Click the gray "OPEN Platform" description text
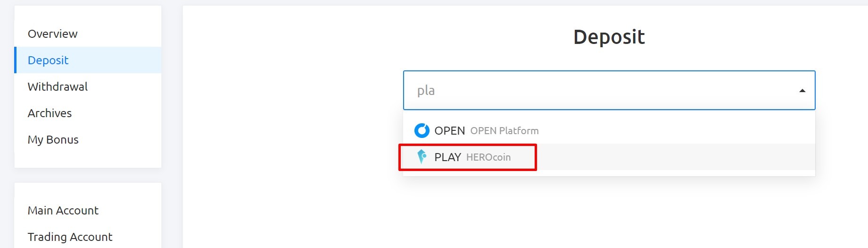Image resolution: width=868 pixels, height=248 pixels. coord(504,131)
